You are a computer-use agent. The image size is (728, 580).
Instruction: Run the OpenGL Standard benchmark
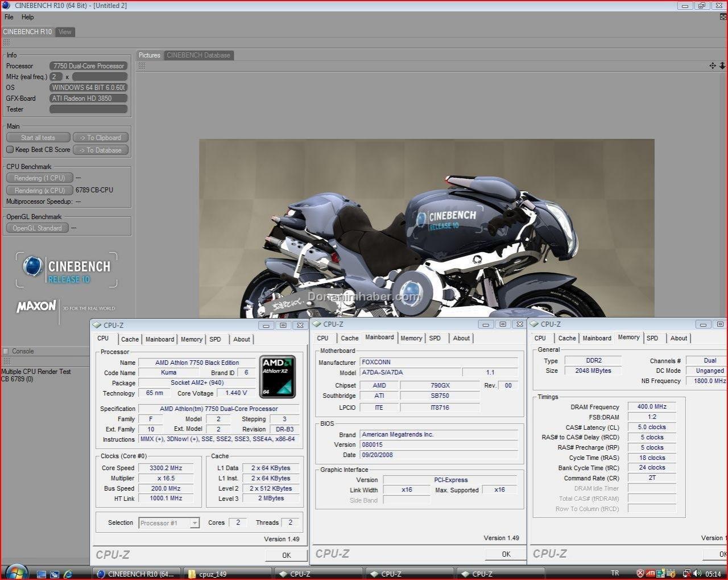pyautogui.click(x=38, y=228)
